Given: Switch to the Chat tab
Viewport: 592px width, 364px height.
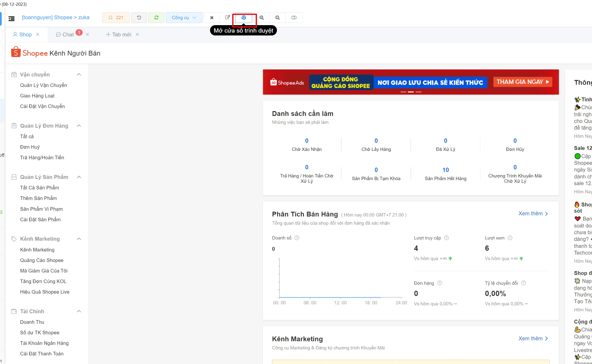Looking at the screenshot, I should [x=65, y=35].
